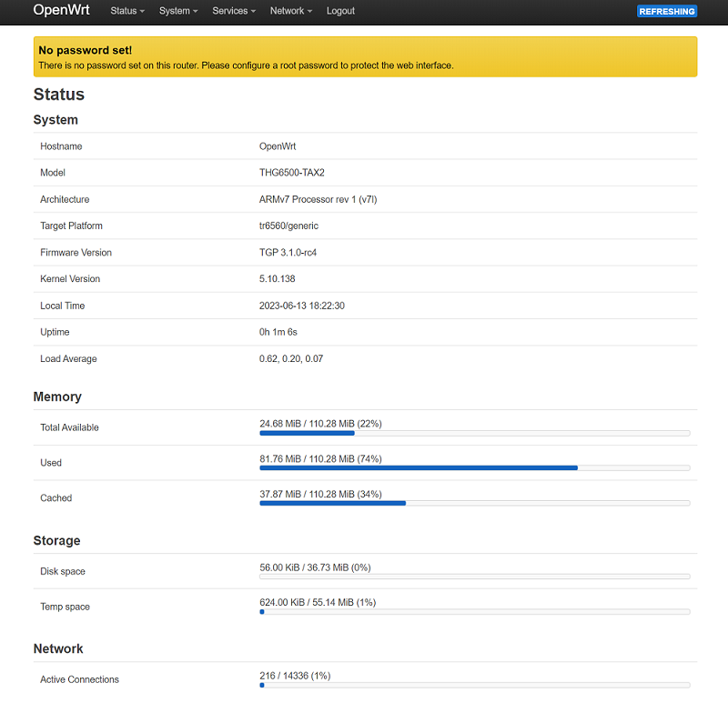Click the Firmware Version label
728x703 pixels.
[76, 253]
